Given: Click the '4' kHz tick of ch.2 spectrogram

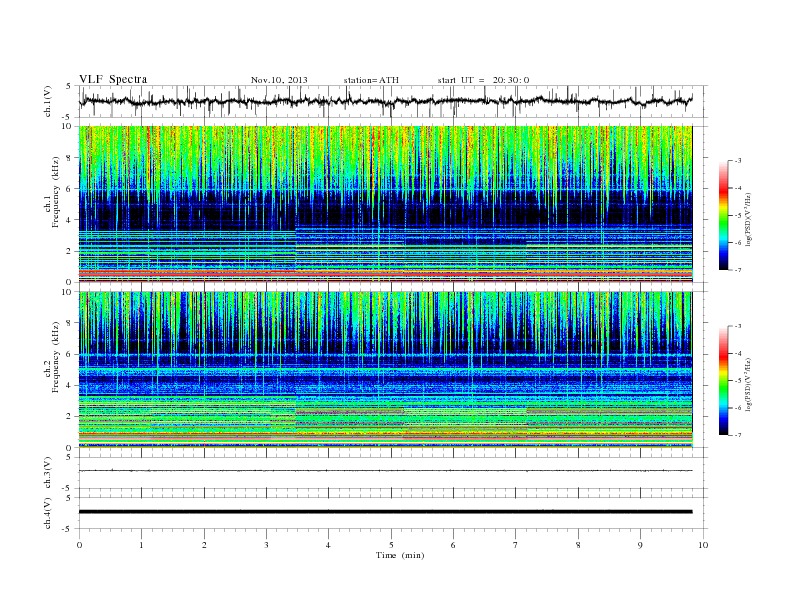Looking at the screenshot, I should click(x=69, y=386).
